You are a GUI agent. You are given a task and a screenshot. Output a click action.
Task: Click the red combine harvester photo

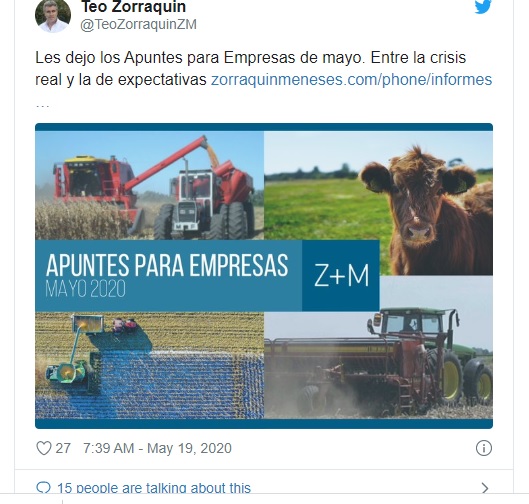click(x=149, y=186)
